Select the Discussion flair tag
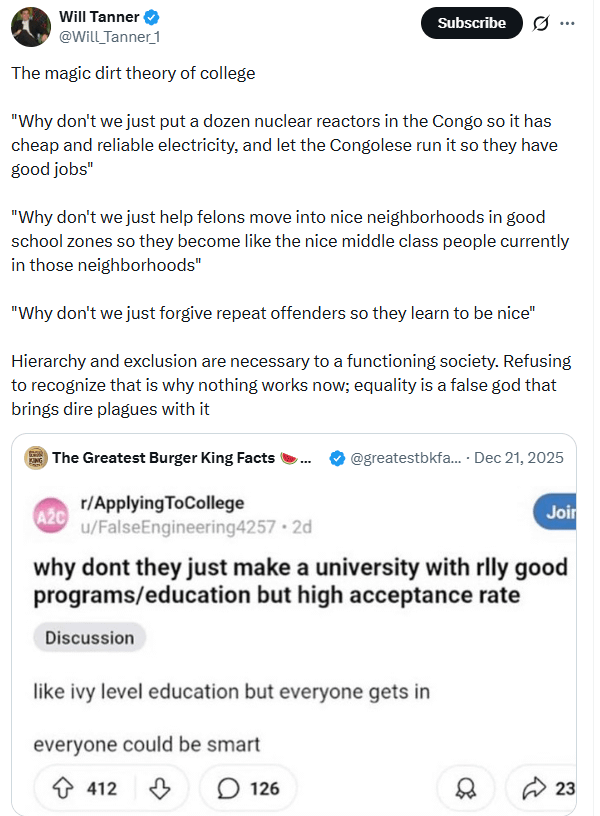The width and height of the screenshot is (600, 816). tap(89, 637)
